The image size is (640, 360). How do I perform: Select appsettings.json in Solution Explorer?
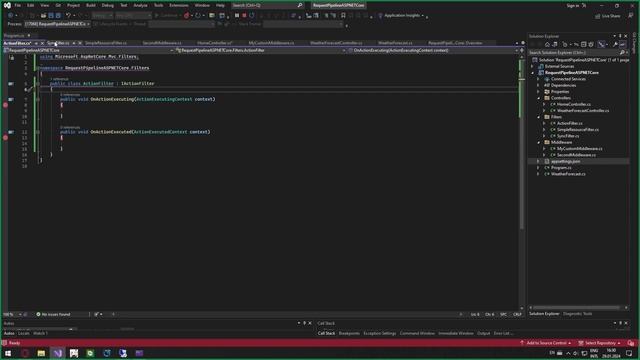pyautogui.click(x=565, y=161)
